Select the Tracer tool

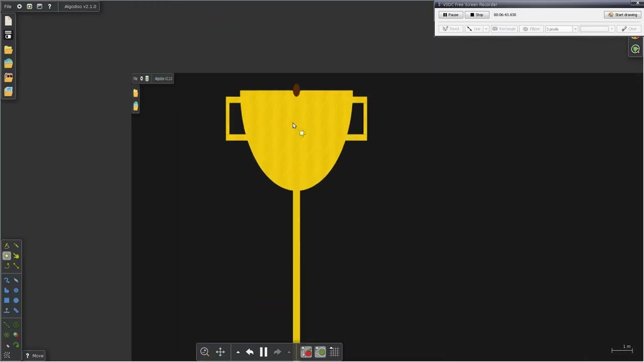(16, 345)
